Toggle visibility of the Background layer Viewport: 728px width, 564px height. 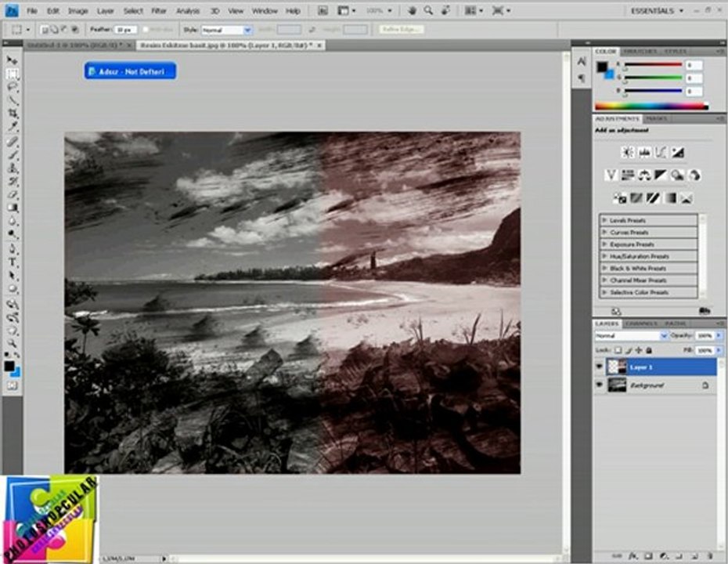coord(600,385)
